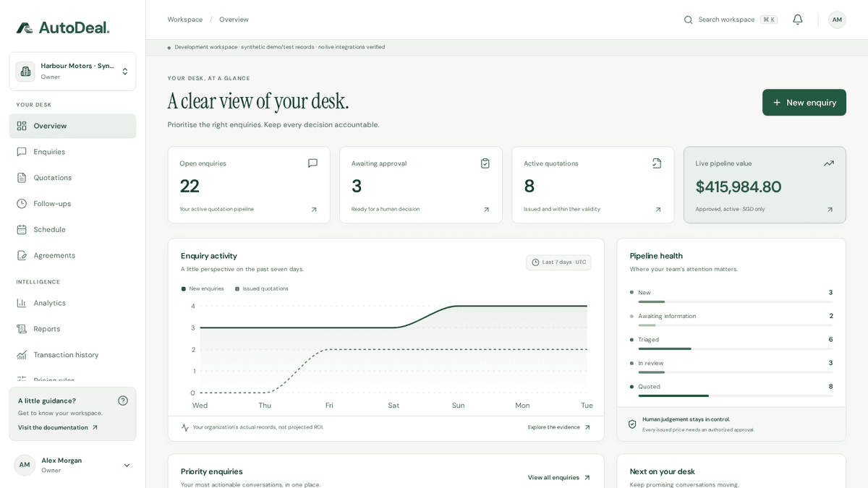The height and width of the screenshot is (488, 868).
Task: Go to Enquiries in the sidebar
Action: tap(72, 152)
